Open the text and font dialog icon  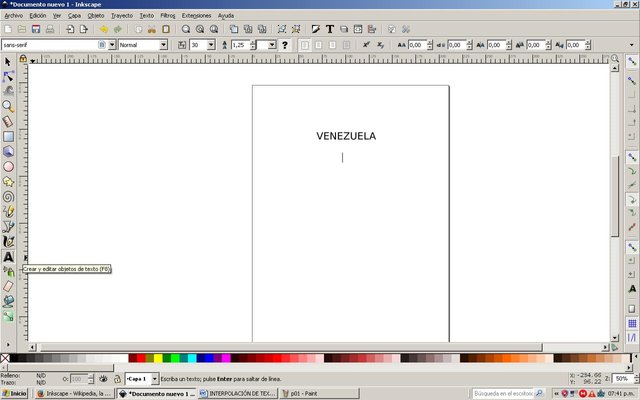330,29
